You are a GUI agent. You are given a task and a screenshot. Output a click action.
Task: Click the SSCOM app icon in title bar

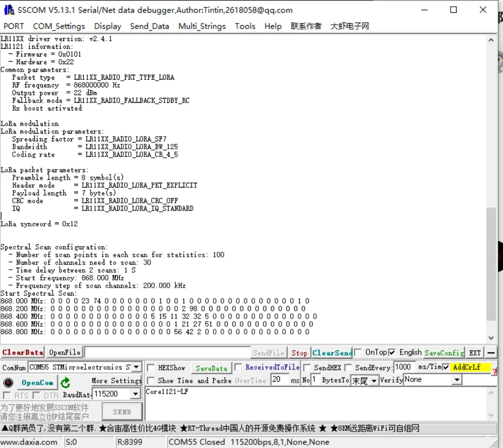(8, 10)
